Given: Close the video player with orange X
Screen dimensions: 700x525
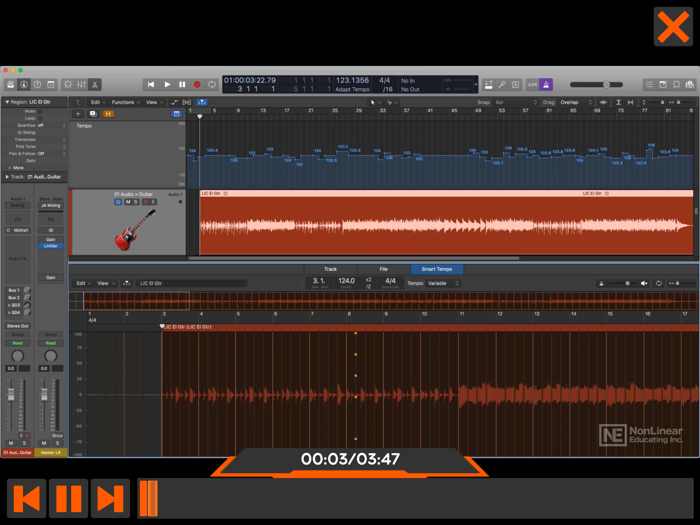Looking at the screenshot, I should [673, 26].
